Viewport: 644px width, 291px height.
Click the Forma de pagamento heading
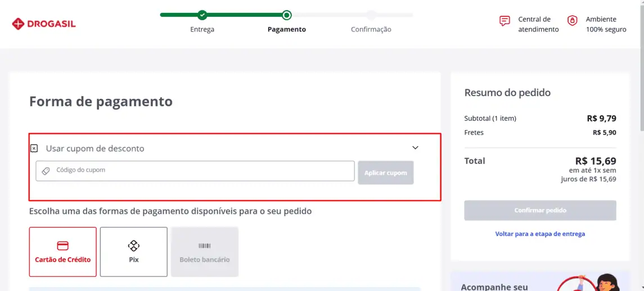tap(101, 101)
